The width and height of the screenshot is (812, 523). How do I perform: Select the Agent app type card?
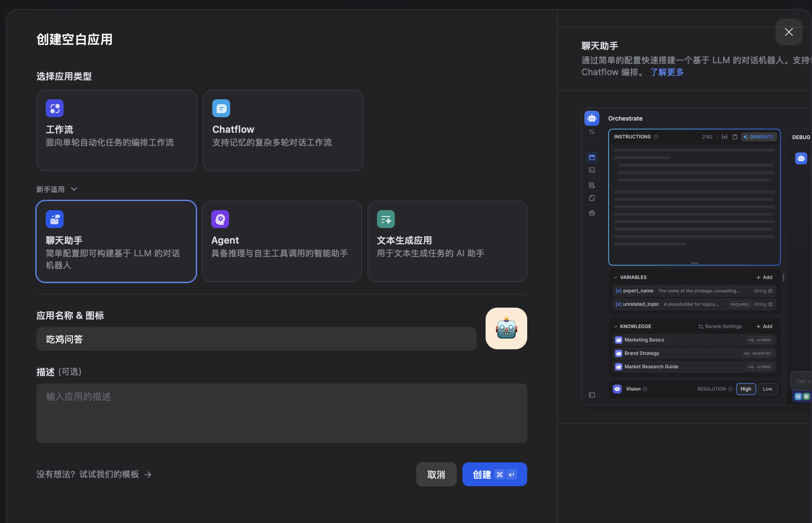(x=281, y=241)
